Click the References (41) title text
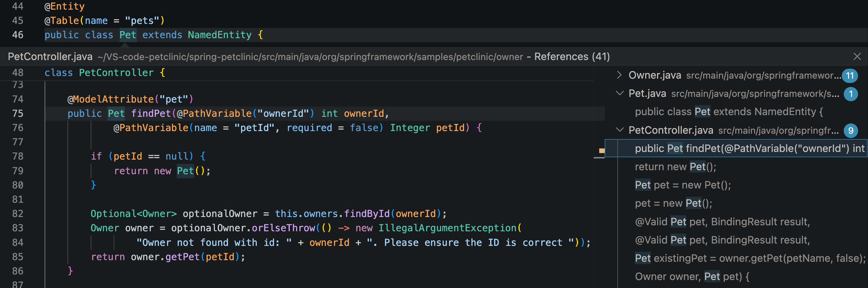This screenshot has height=288, width=868. point(572,57)
